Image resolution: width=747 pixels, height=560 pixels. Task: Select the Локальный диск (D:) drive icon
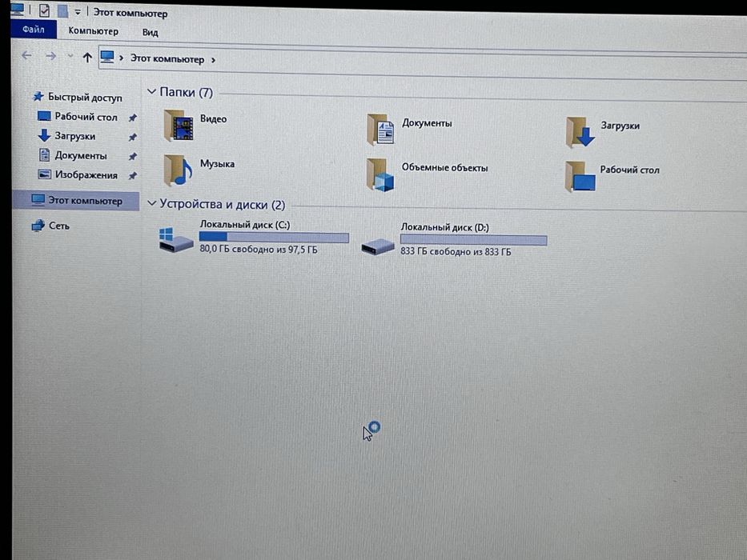[378, 246]
